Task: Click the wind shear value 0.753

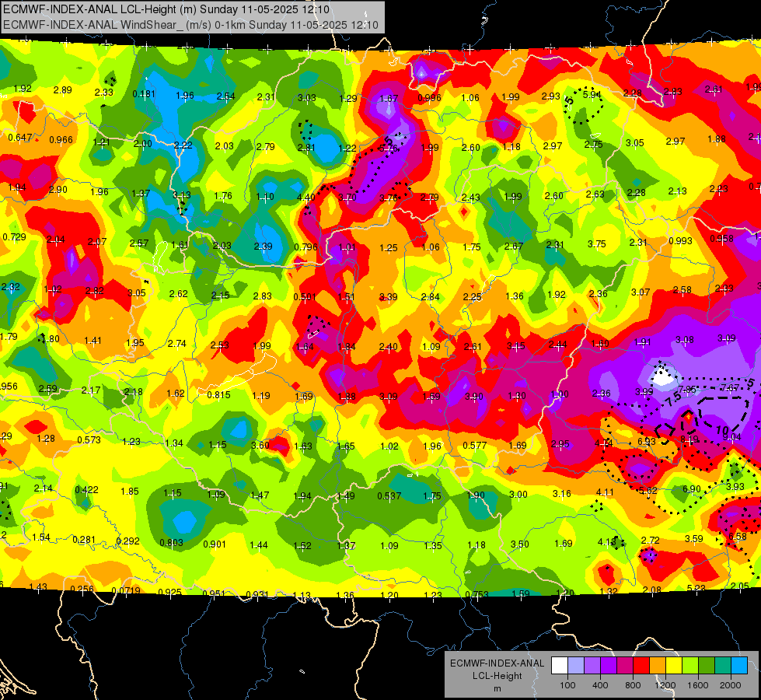Action: [476, 594]
